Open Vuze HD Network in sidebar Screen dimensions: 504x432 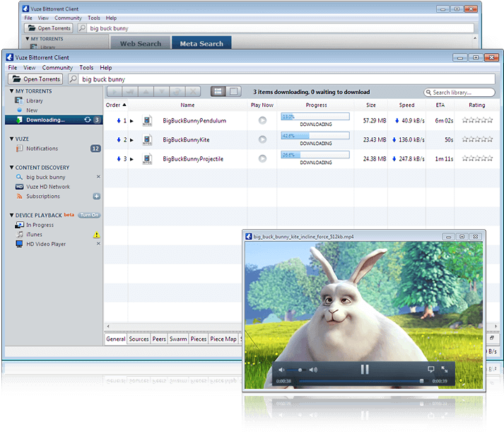48,187
